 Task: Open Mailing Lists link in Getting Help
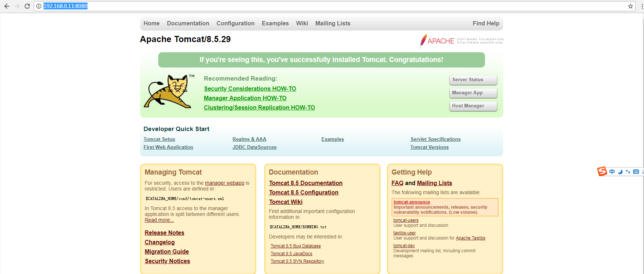tap(435, 183)
